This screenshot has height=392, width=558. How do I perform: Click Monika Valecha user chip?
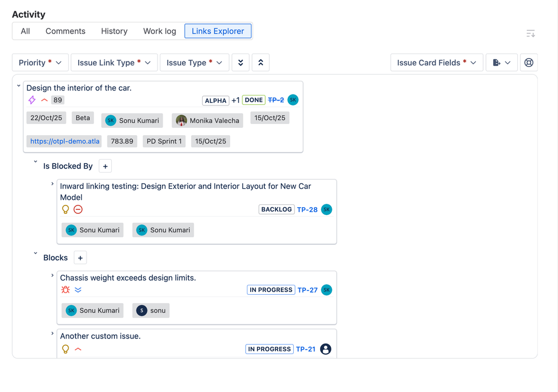(207, 121)
